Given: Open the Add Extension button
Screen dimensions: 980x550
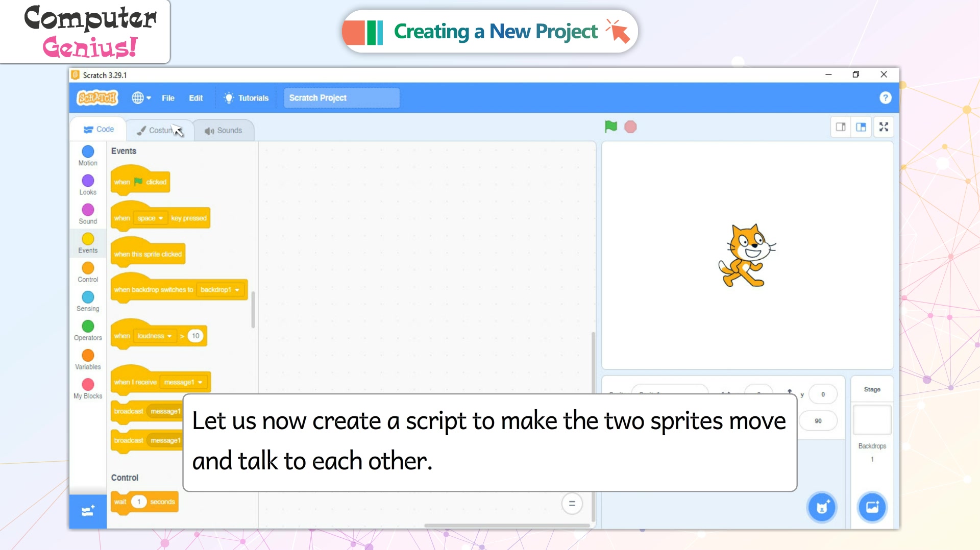Looking at the screenshot, I should click(x=88, y=511).
